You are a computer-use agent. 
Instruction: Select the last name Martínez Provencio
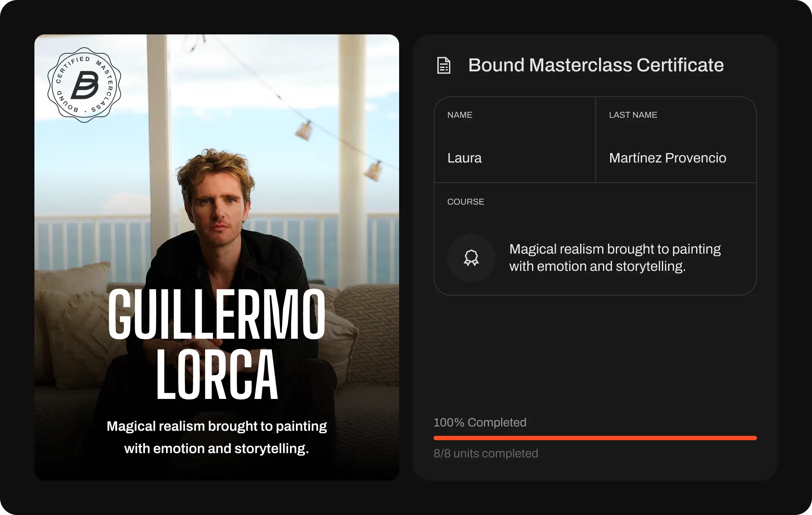(x=667, y=158)
